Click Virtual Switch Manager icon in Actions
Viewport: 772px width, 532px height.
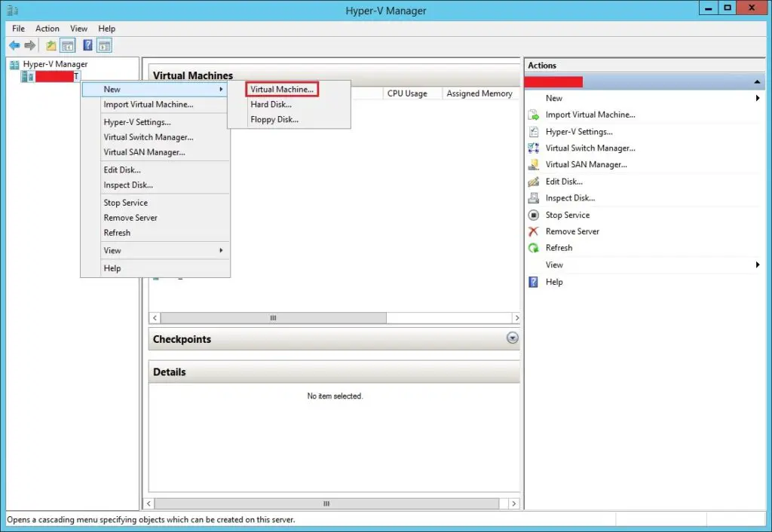click(x=533, y=148)
